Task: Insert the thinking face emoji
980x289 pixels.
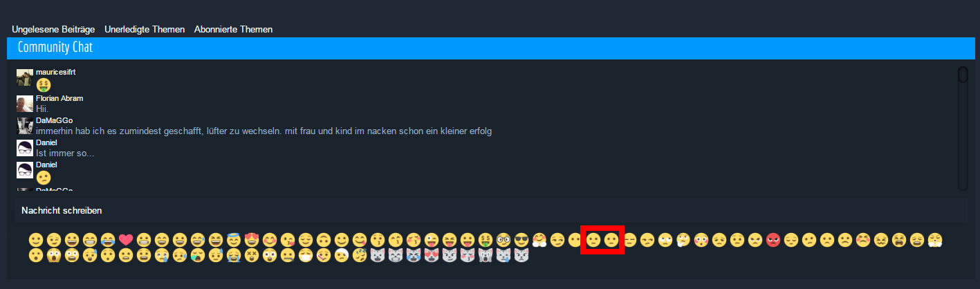Action: tap(683, 240)
